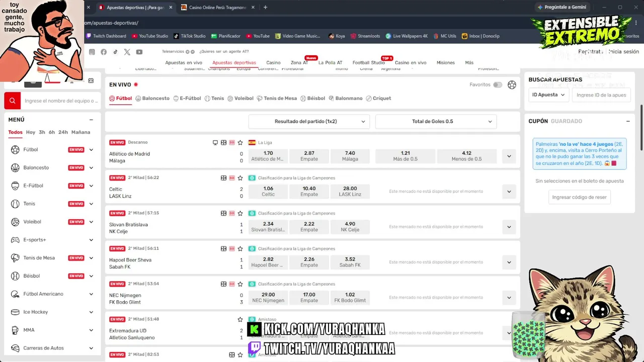Bet on Atlético de Madrid at 1.70
This screenshot has height=362, width=644.
(268, 156)
